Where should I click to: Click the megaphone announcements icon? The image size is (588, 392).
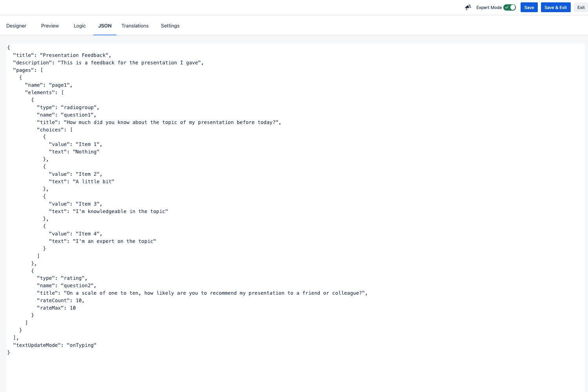click(468, 7)
